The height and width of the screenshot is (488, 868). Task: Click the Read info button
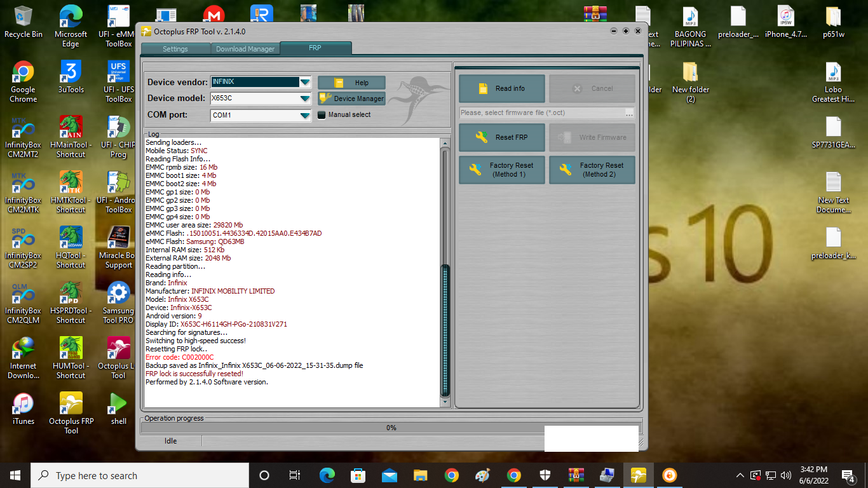tap(501, 88)
